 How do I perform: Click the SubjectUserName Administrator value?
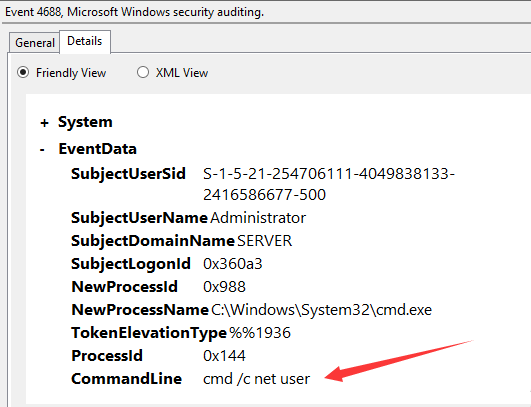point(258,218)
